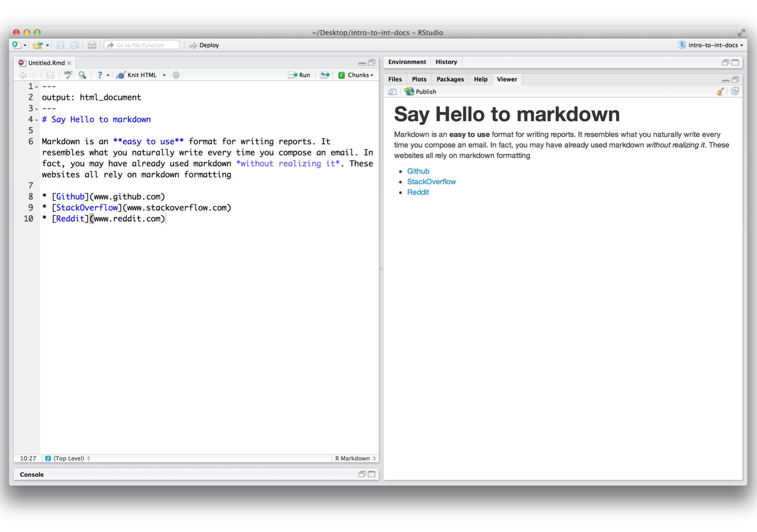757x532 pixels.
Task: Click the find/search magnifier icon
Action: tap(82, 75)
